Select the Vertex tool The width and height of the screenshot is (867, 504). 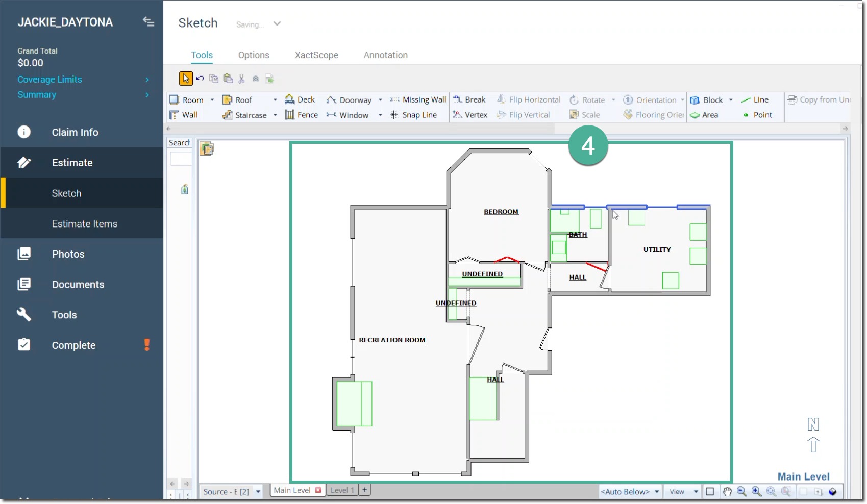(470, 115)
